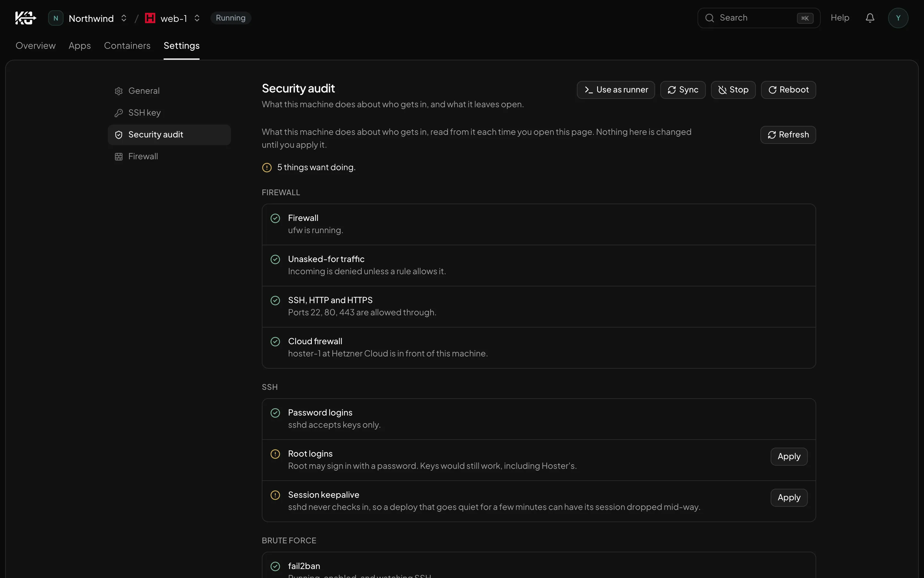Open the Containers tab
The image size is (924, 578).
point(127,46)
